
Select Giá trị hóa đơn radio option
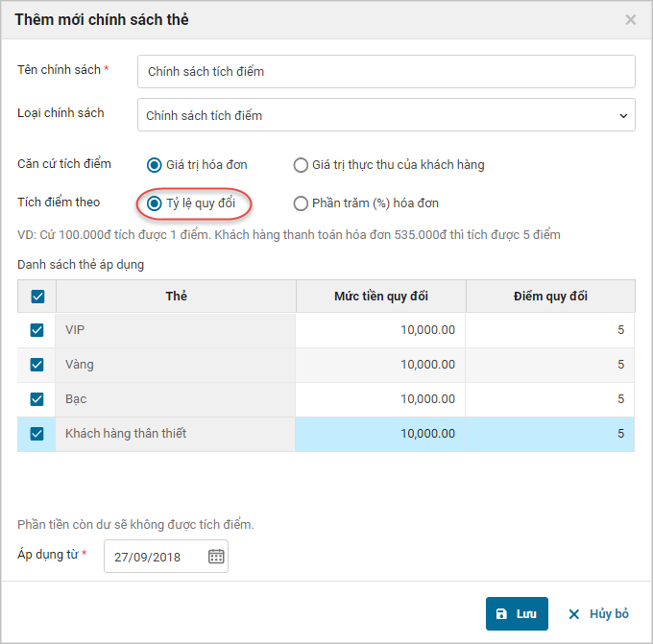(x=155, y=165)
